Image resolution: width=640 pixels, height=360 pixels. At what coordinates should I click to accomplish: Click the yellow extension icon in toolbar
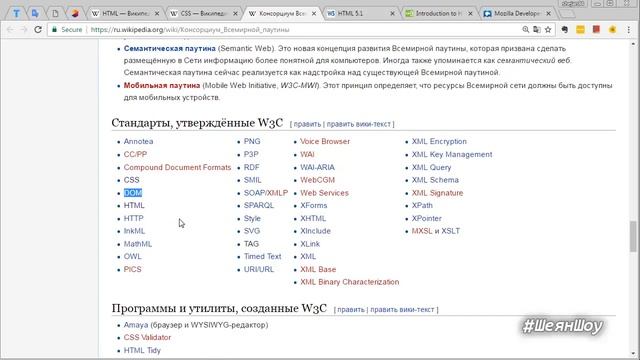[x=580, y=29]
